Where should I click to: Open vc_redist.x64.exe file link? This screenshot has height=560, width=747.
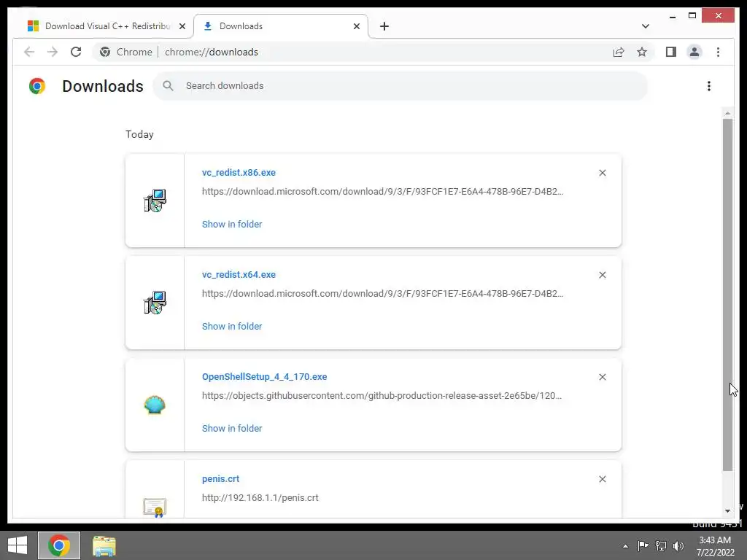pyautogui.click(x=239, y=274)
